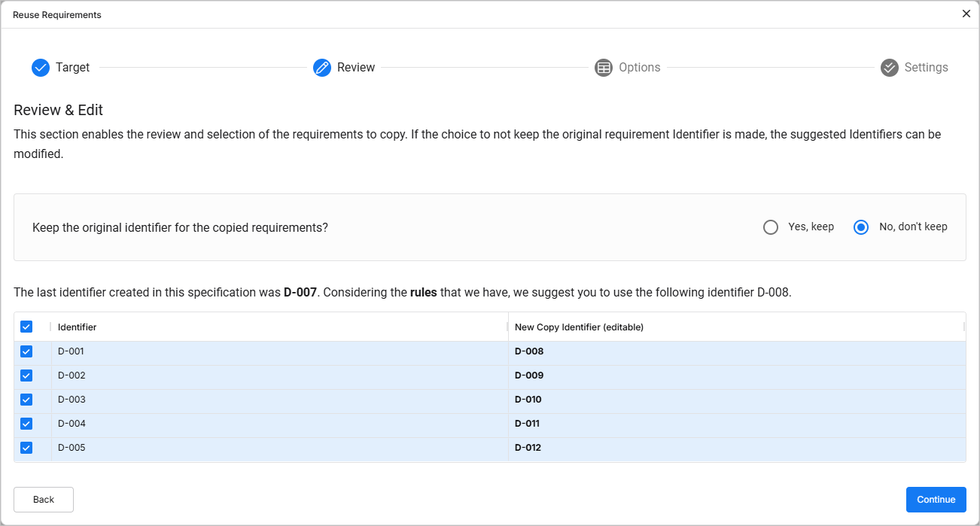This screenshot has width=980, height=526.
Task: Jump to the Settings step label
Action: [x=926, y=68]
